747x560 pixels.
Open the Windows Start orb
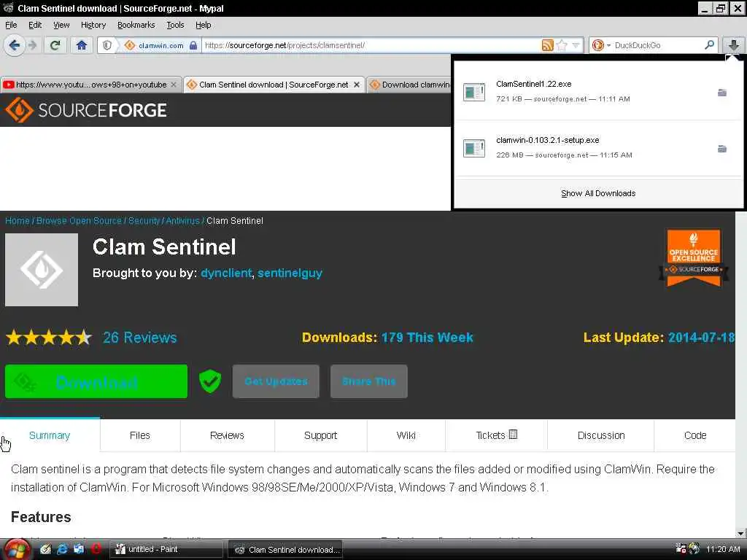point(18,550)
